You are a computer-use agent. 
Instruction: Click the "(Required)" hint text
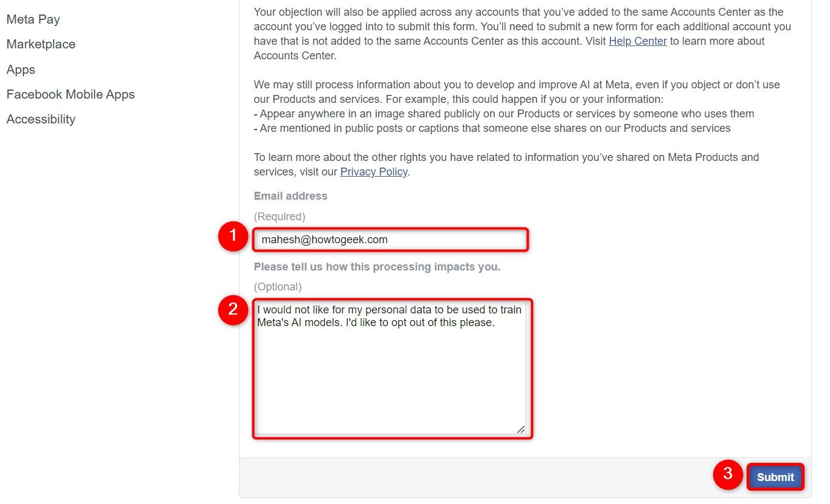[279, 217]
